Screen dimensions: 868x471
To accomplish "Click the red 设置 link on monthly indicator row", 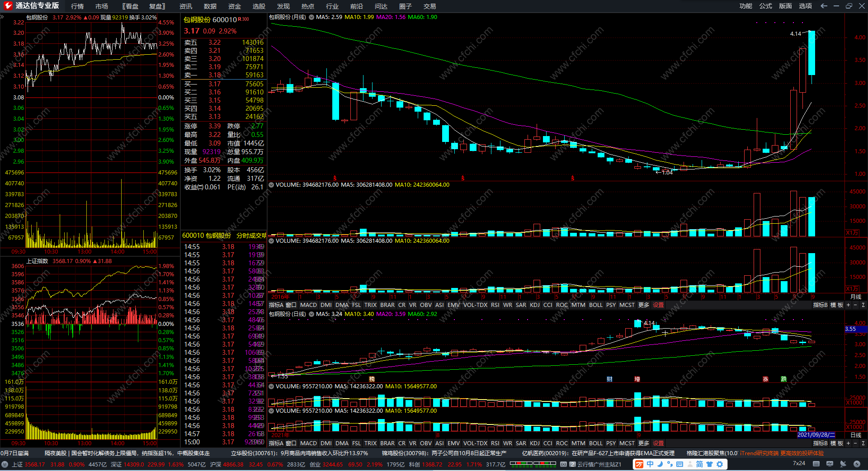I will [658, 305].
